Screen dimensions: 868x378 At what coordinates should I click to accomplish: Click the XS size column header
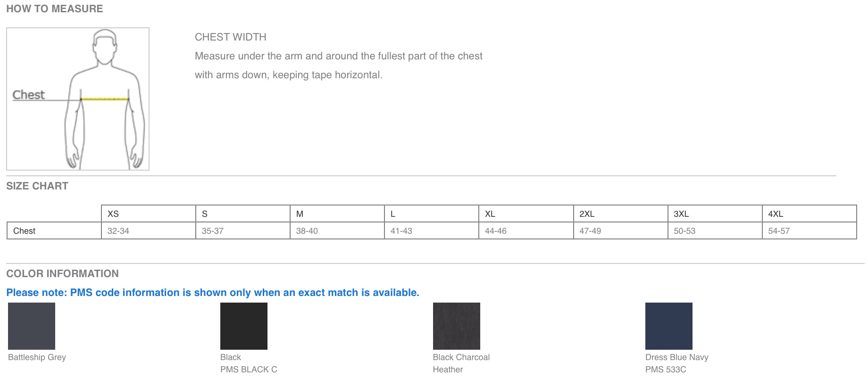click(x=113, y=214)
